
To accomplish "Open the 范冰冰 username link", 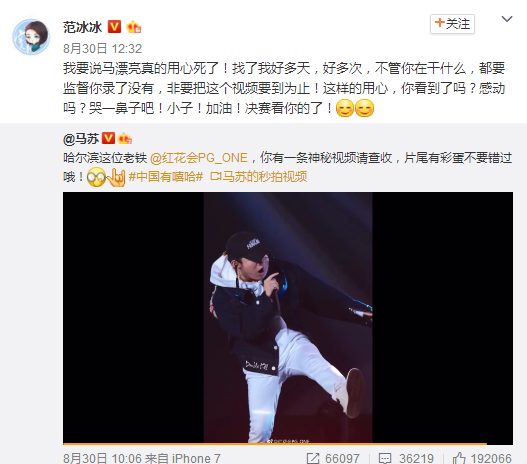I will [x=82, y=27].
